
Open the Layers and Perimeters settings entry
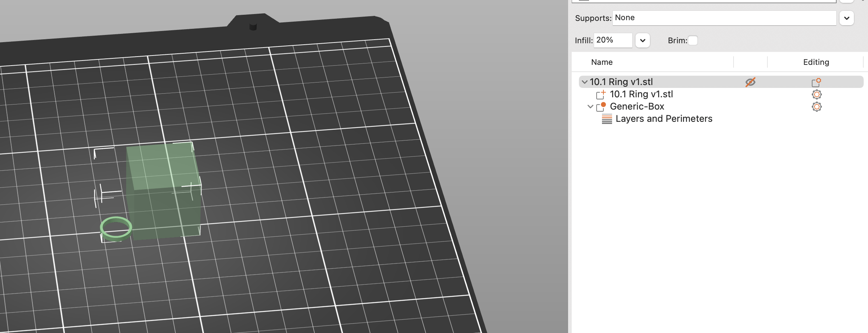(664, 118)
